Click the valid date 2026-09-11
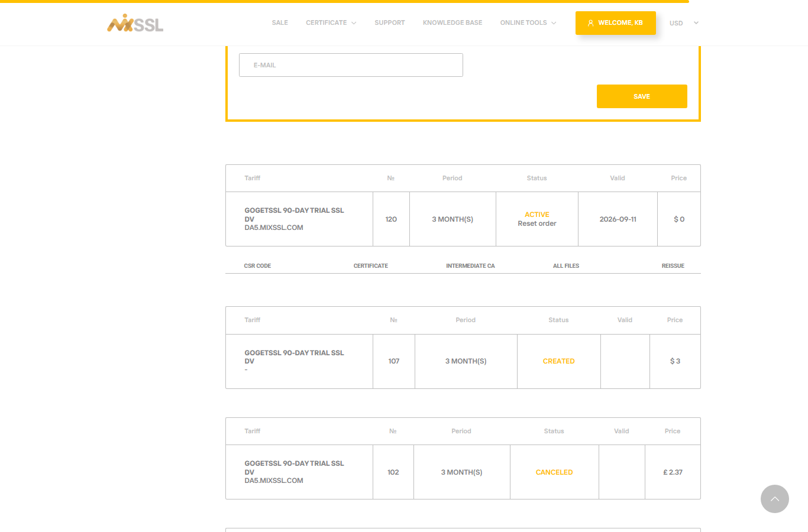 618,219
